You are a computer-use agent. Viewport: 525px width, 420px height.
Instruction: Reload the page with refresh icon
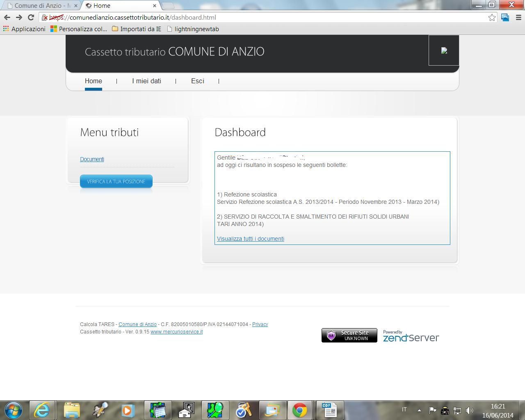[x=31, y=17]
